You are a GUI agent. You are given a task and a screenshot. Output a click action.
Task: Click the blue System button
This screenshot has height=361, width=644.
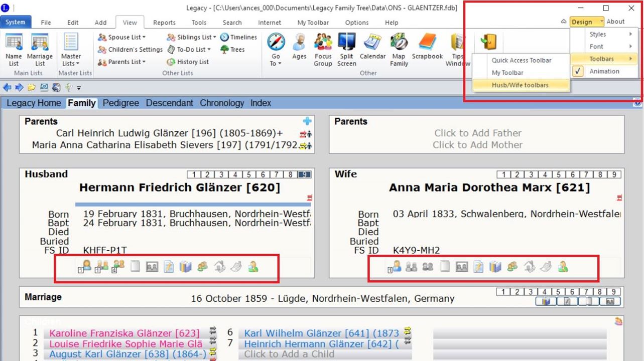point(16,22)
